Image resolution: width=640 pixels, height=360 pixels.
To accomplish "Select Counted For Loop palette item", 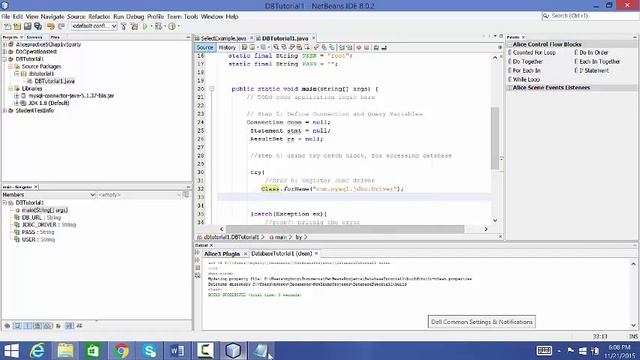I will 534,53.
